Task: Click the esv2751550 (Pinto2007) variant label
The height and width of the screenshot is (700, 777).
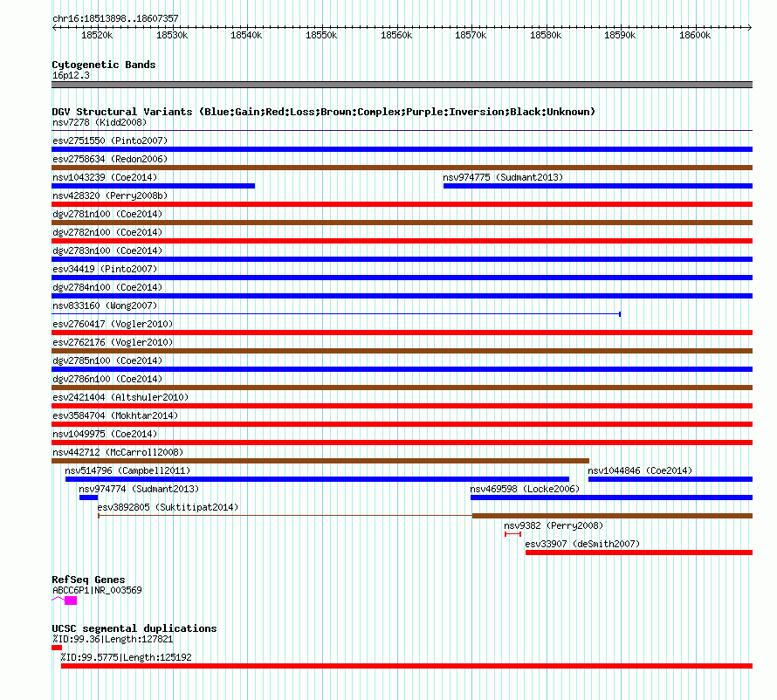Action: (x=110, y=141)
